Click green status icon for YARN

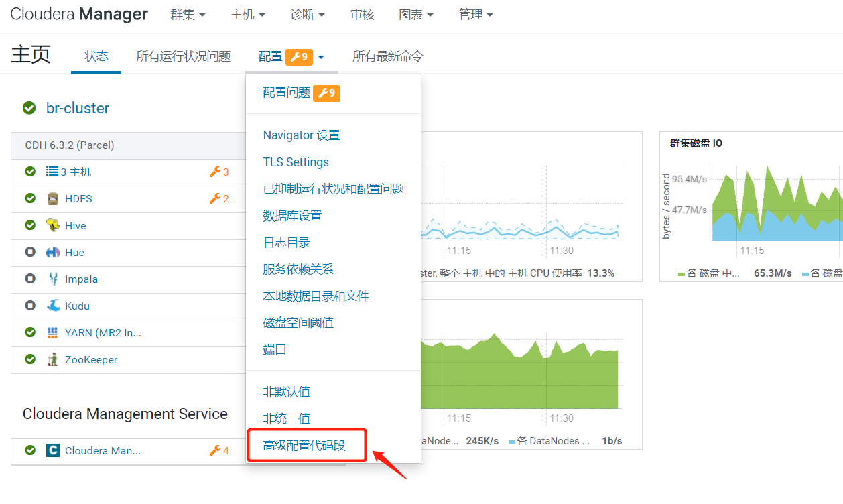click(30, 332)
